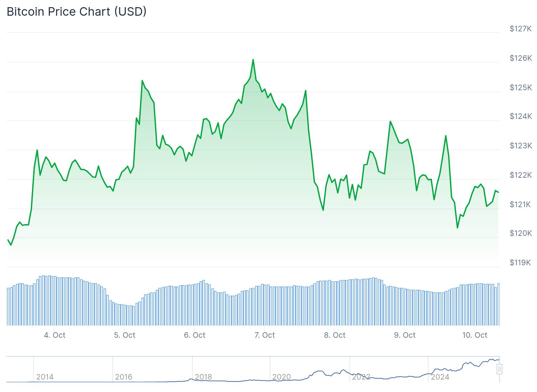Click the Bitcoin Price Chart (USD) title

pos(76,11)
